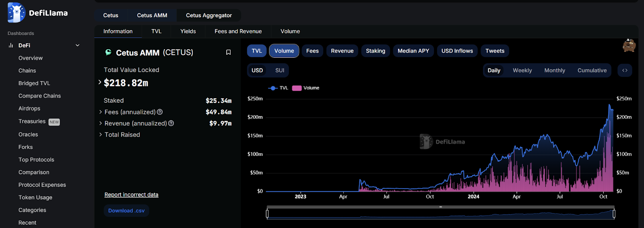
Task: Open Comparison in sidebar
Action: 34,172
